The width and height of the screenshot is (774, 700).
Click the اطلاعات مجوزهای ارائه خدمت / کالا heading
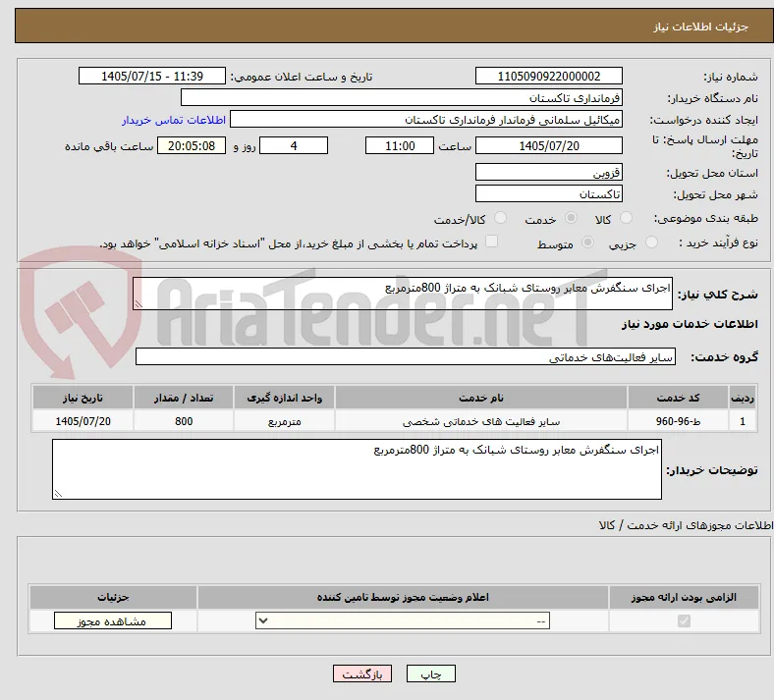(x=686, y=526)
